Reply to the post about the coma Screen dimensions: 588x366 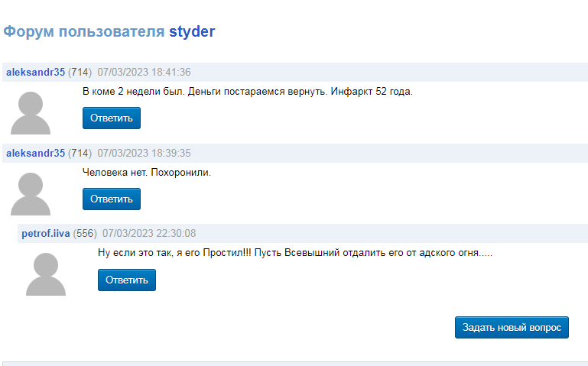[112, 118]
